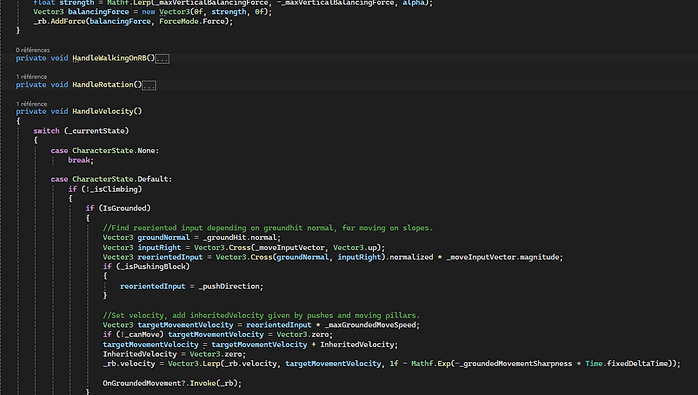This screenshot has width=698, height=395.
Task: Click '_moveInputVector.magnitude' in the reorientedInput line
Action: click(502, 257)
